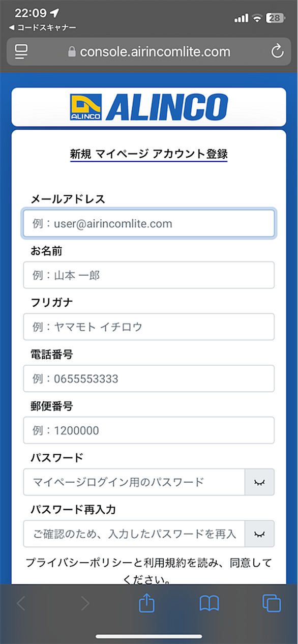The height and width of the screenshot is (644, 298).
Task: Return to コードスキャナー app
Action: pyautogui.click(x=43, y=27)
